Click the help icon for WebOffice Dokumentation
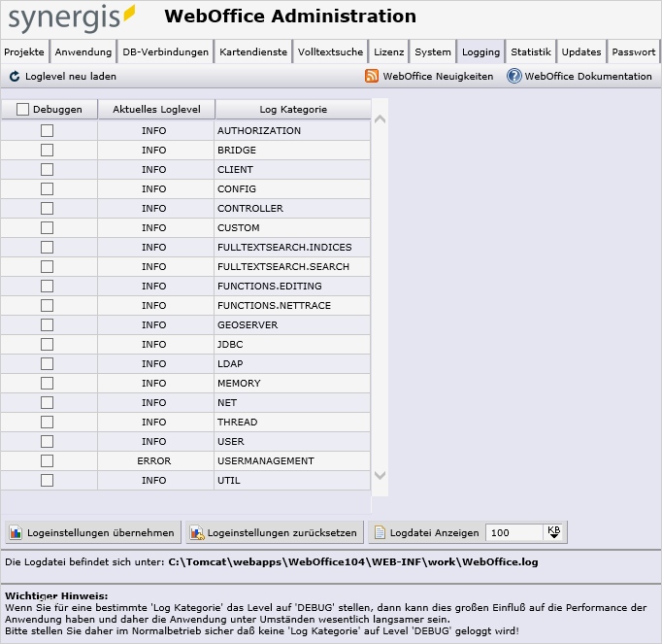This screenshot has width=662, height=644. pyautogui.click(x=513, y=76)
